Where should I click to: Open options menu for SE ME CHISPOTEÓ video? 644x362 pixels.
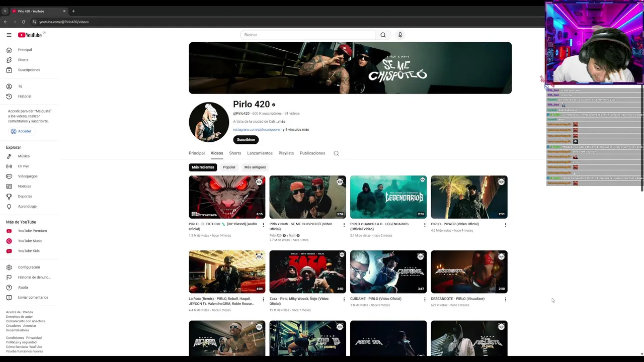pyautogui.click(x=344, y=225)
